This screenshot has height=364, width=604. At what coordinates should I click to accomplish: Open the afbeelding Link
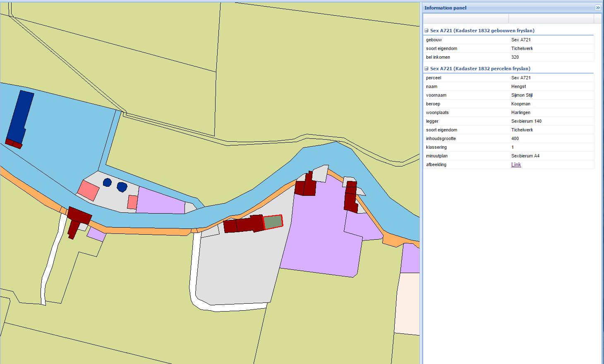516,164
